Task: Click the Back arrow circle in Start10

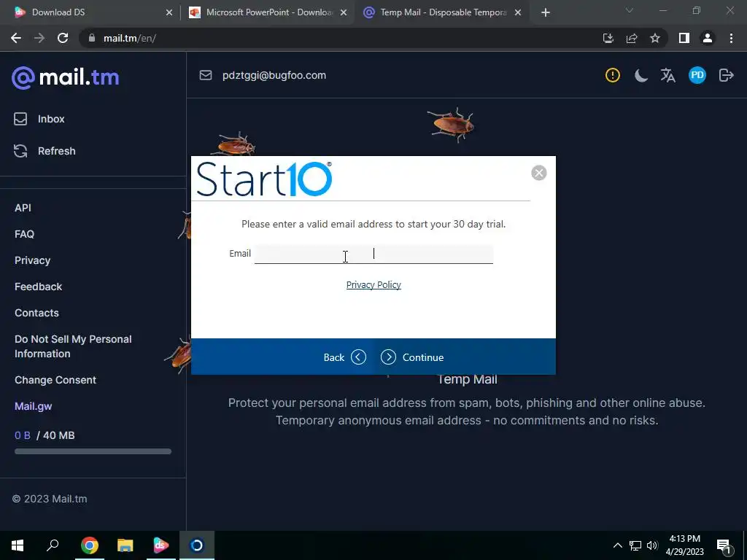Action: pos(358,357)
